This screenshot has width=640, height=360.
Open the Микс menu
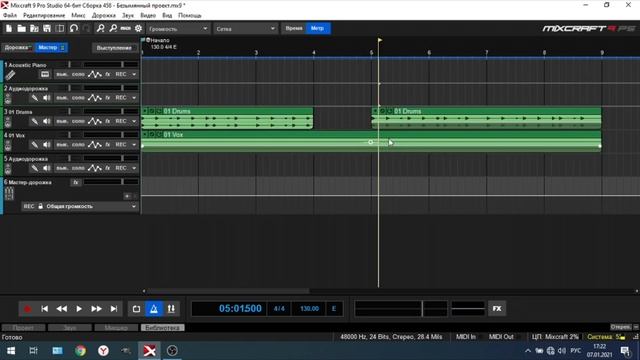[x=78, y=16]
